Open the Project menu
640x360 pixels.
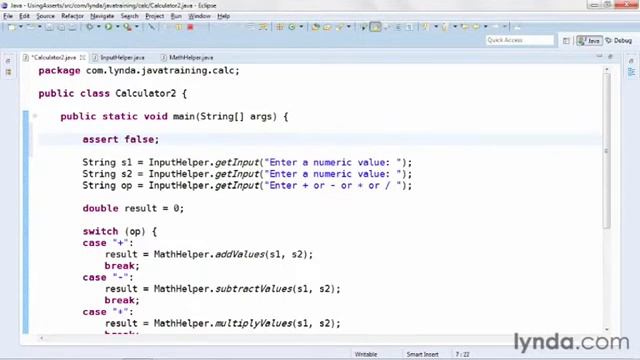click(x=155, y=16)
